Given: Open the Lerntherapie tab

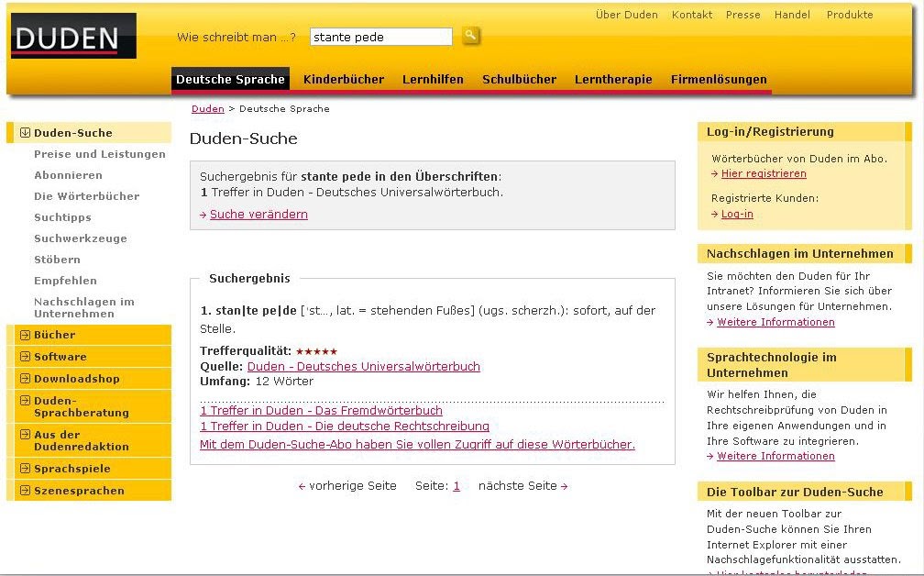Looking at the screenshot, I should tap(613, 79).
